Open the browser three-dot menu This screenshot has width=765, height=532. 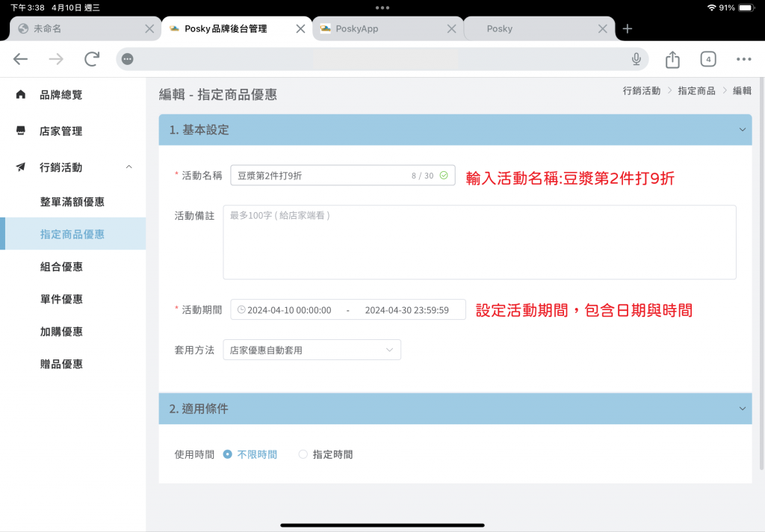(743, 59)
